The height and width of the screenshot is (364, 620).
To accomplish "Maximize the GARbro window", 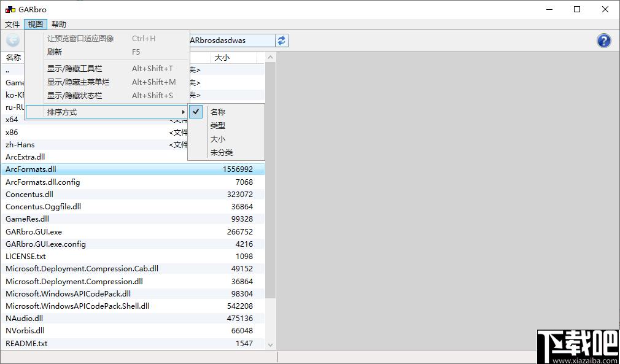I will click(577, 9).
